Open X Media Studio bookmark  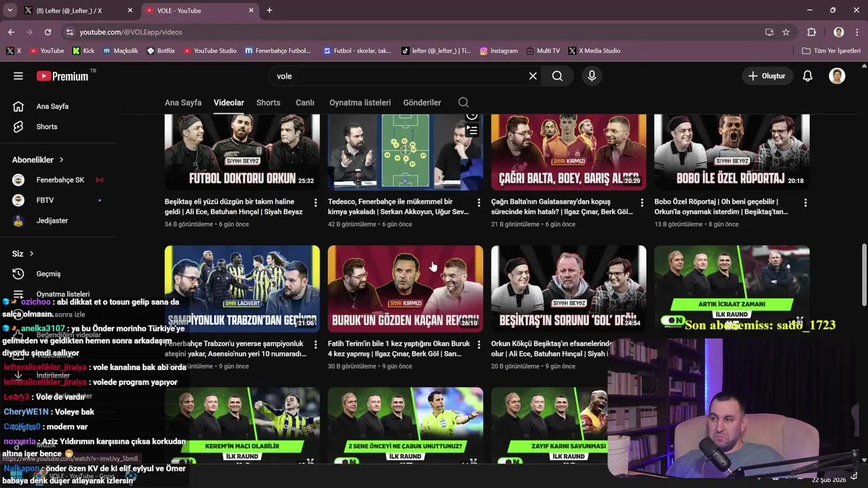click(x=594, y=51)
